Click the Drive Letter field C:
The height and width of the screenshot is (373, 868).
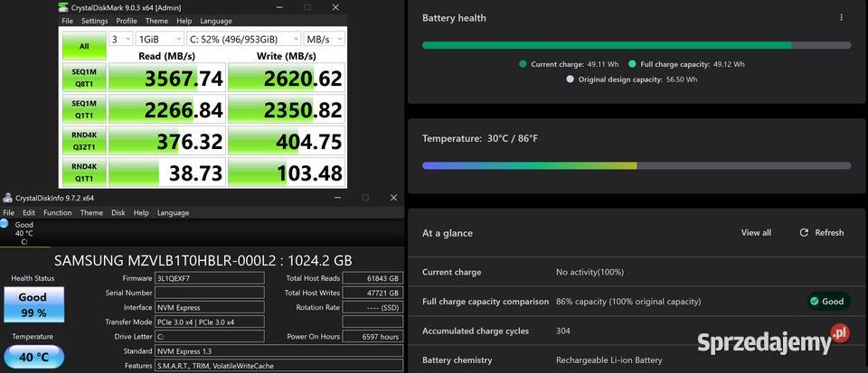point(210,336)
